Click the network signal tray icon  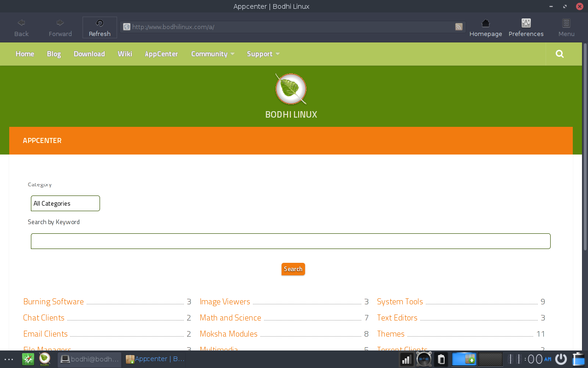tap(406, 359)
